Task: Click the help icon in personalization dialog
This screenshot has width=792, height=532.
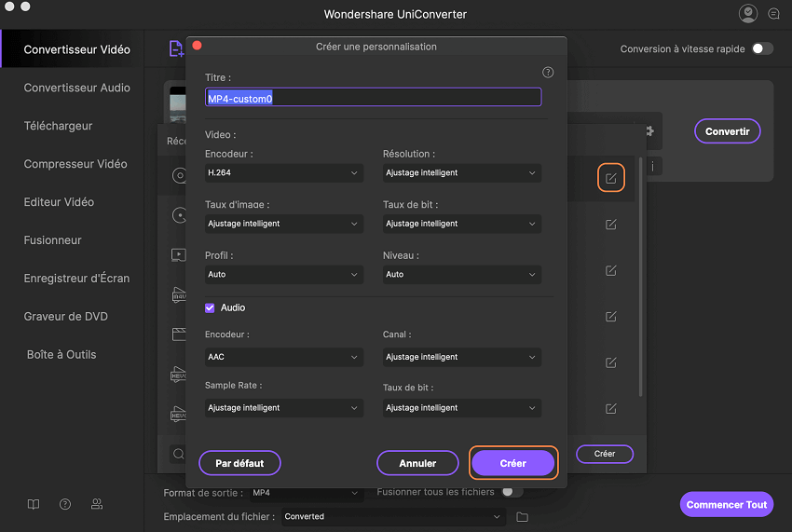Action: 548,73
